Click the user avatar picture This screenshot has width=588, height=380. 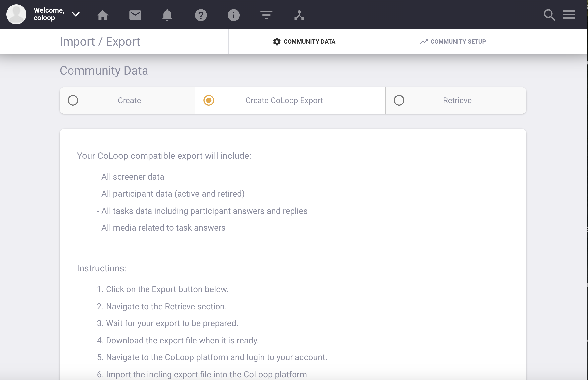point(16,14)
